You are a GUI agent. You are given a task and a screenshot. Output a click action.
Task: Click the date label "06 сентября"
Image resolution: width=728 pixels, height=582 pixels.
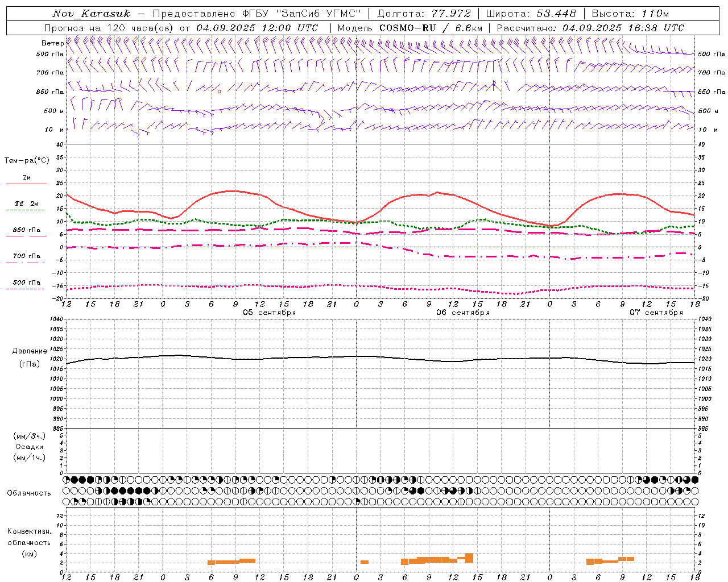click(x=463, y=313)
